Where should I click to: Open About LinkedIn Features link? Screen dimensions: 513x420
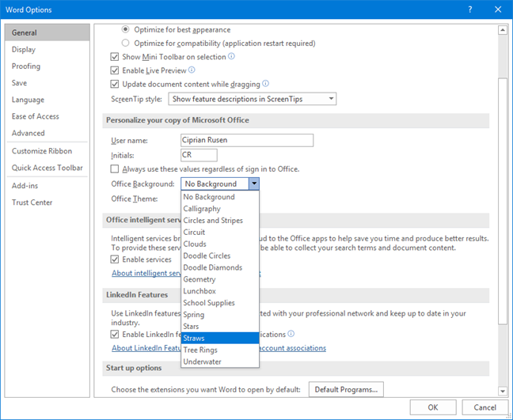point(146,348)
